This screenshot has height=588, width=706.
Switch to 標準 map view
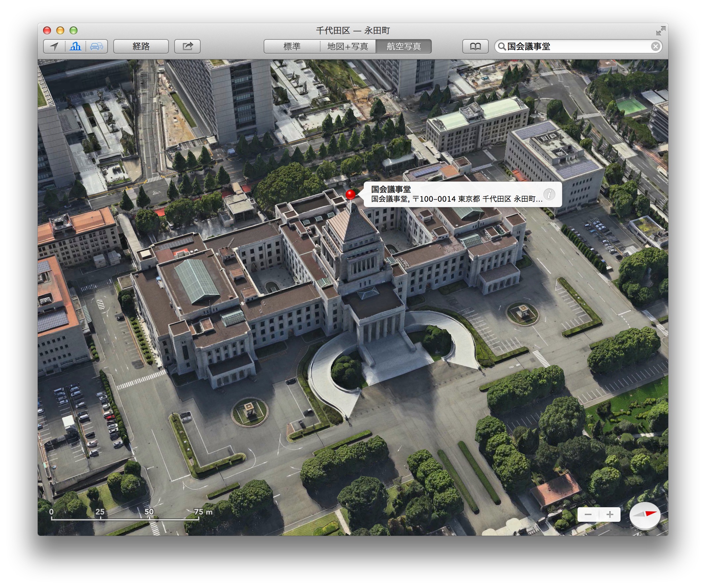[292, 46]
